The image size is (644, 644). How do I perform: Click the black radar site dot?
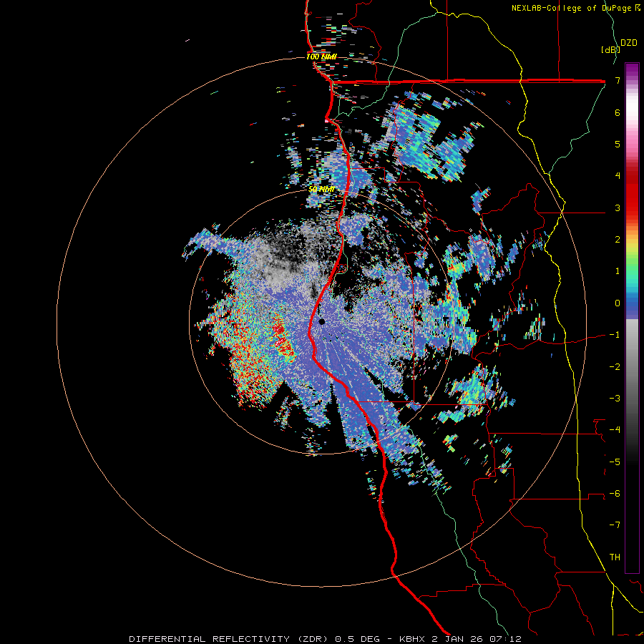click(322, 321)
